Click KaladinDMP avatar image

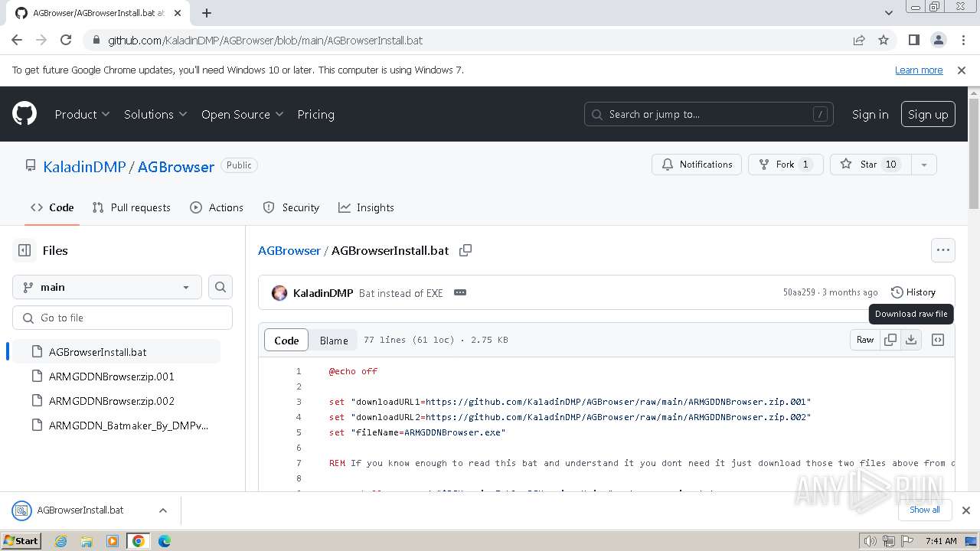tap(279, 292)
